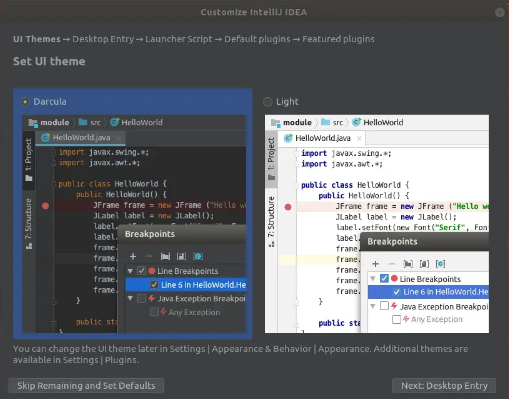Click the Default plugins step in breadcrumb
The image size is (509, 399).
257,39
